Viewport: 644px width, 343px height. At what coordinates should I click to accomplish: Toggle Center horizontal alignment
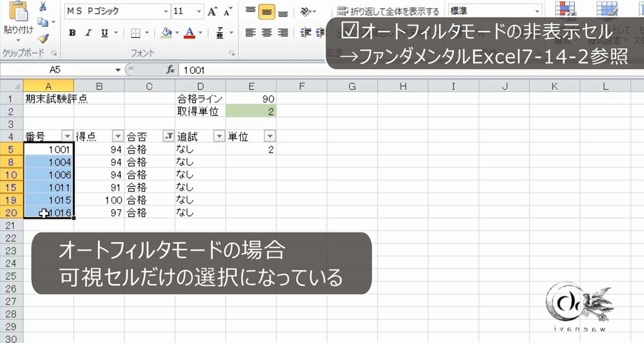(267, 33)
